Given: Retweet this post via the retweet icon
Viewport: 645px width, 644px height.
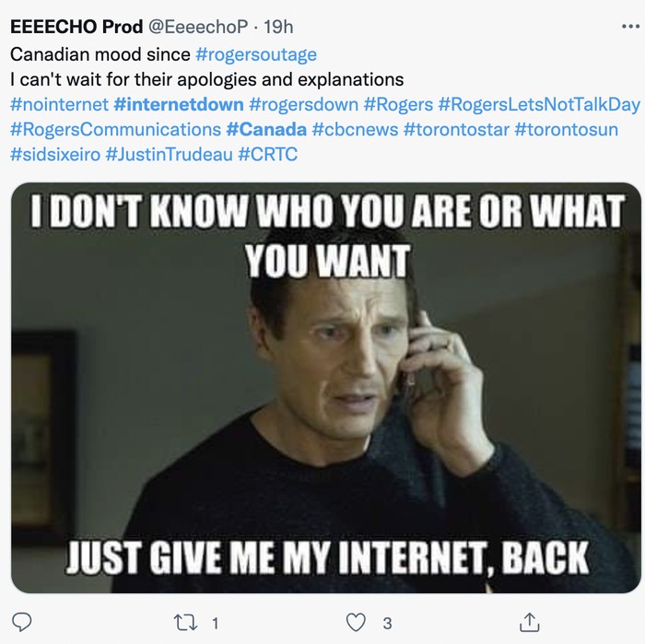Looking at the screenshot, I should [x=184, y=623].
